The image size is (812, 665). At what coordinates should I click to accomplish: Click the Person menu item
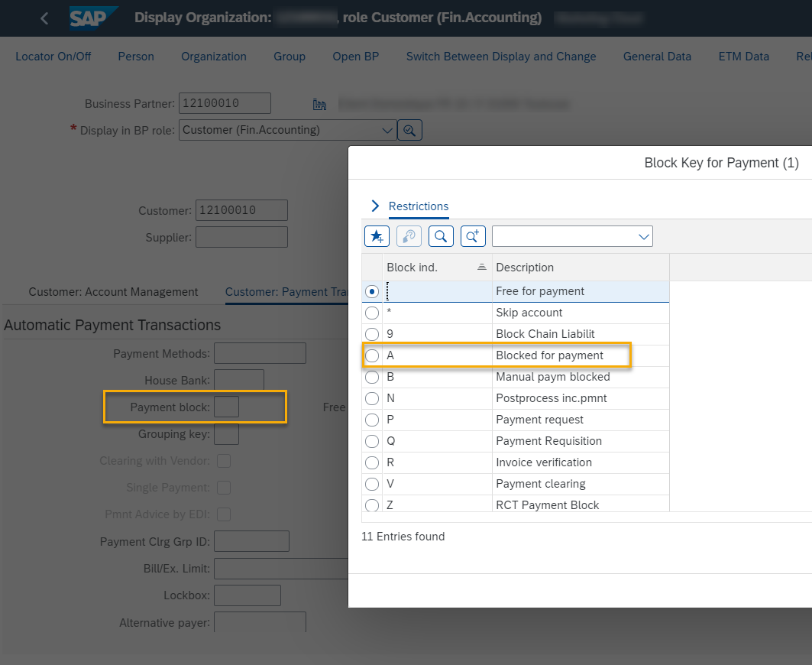click(x=136, y=57)
